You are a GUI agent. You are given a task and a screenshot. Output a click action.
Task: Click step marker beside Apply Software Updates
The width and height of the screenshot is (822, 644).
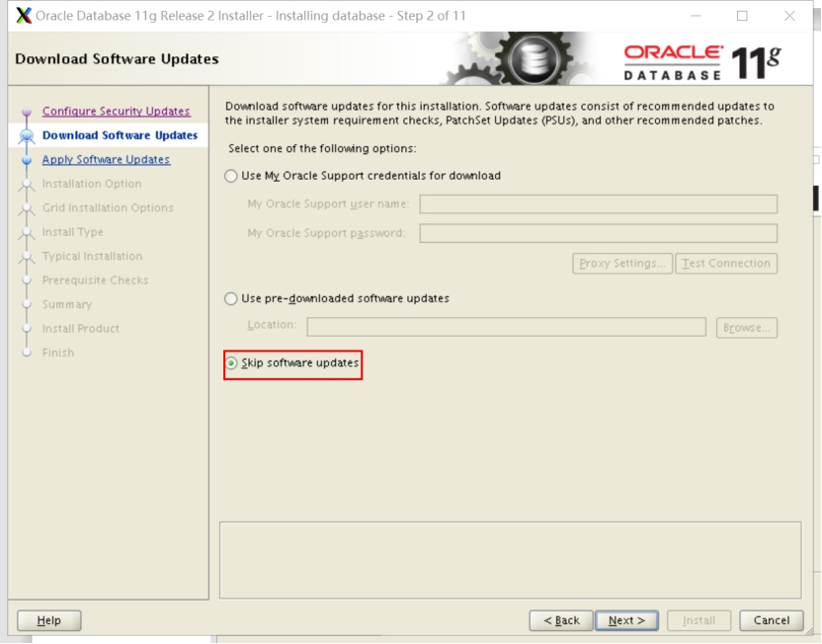[x=27, y=159]
